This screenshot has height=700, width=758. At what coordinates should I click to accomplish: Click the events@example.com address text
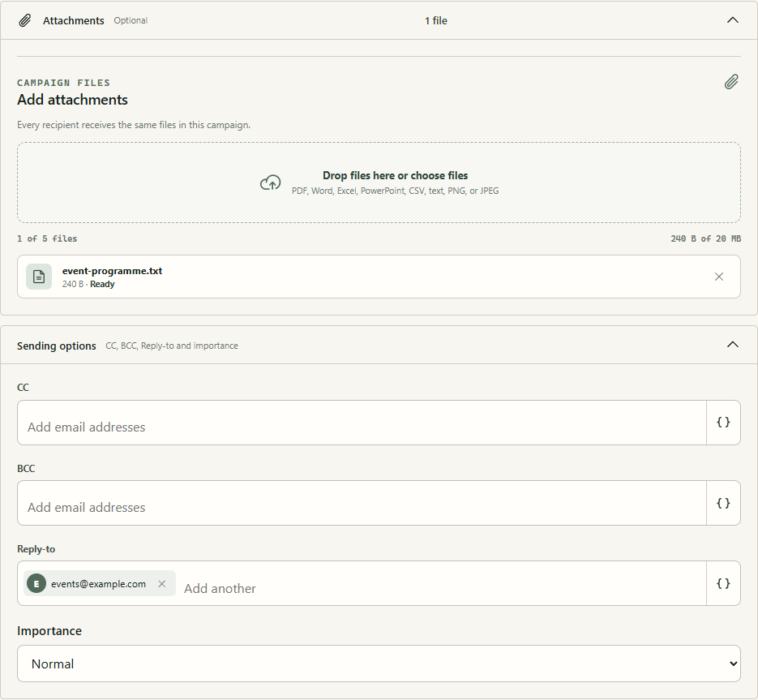(x=98, y=584)
